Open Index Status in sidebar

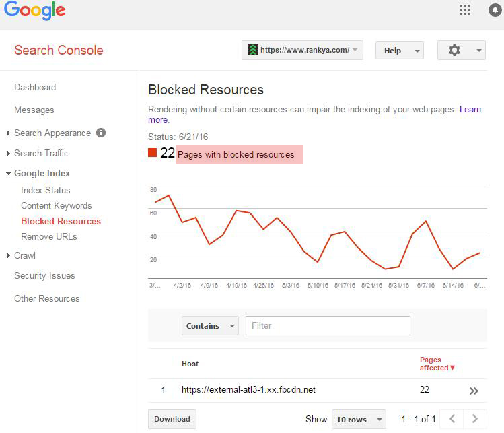pyautogui.click(x=45, y=190)
